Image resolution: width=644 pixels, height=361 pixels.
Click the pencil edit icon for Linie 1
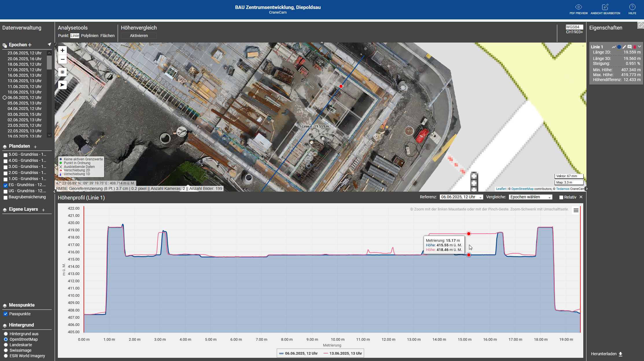click(x=624, y=47)
